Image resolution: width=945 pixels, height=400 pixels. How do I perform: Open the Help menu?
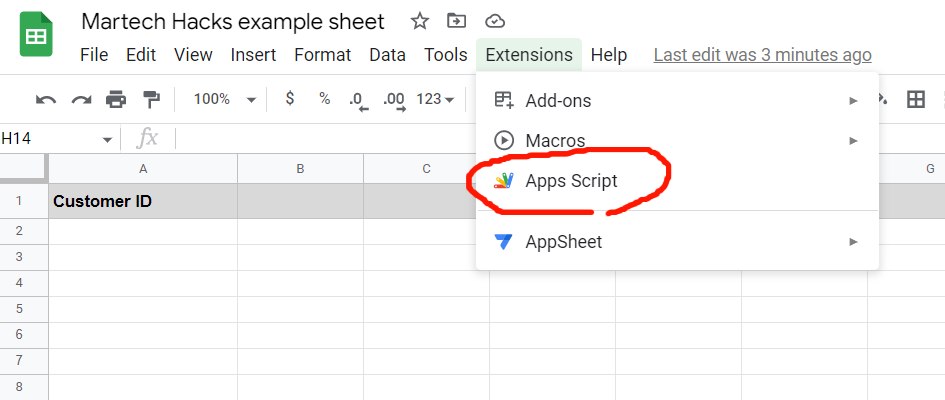point(609,55)
